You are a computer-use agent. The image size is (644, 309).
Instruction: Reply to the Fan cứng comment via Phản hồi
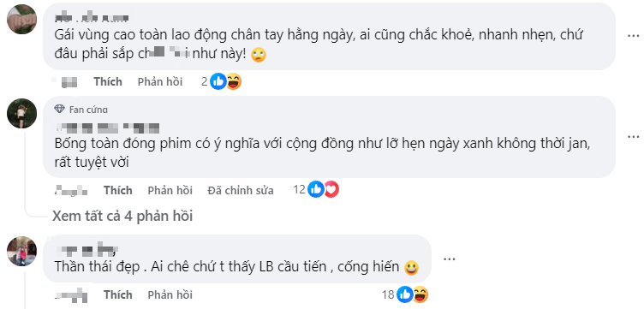coord(170,190)
